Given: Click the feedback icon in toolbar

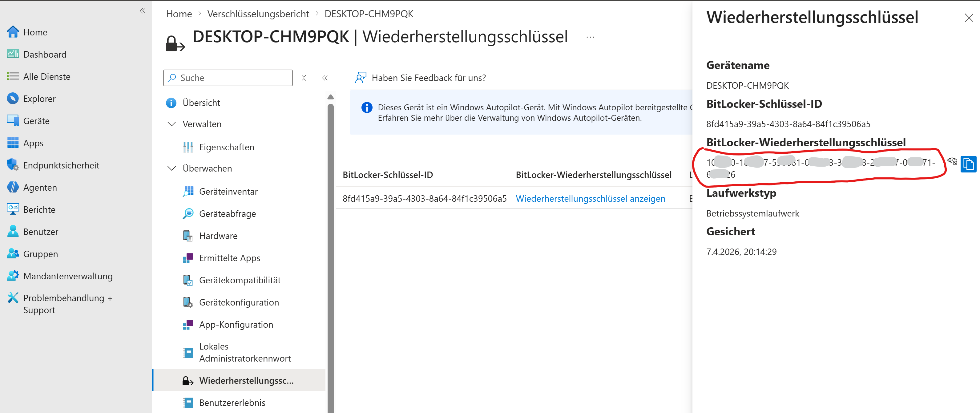Looking at the screenshot, I should (360, 78).
